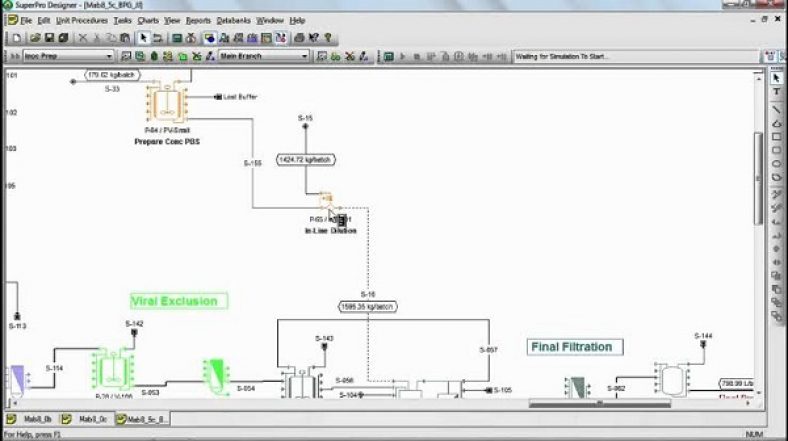This screenshot has height=441, width=788.
Task: Click the Open file toolbar icon
Action: (35, 38)
